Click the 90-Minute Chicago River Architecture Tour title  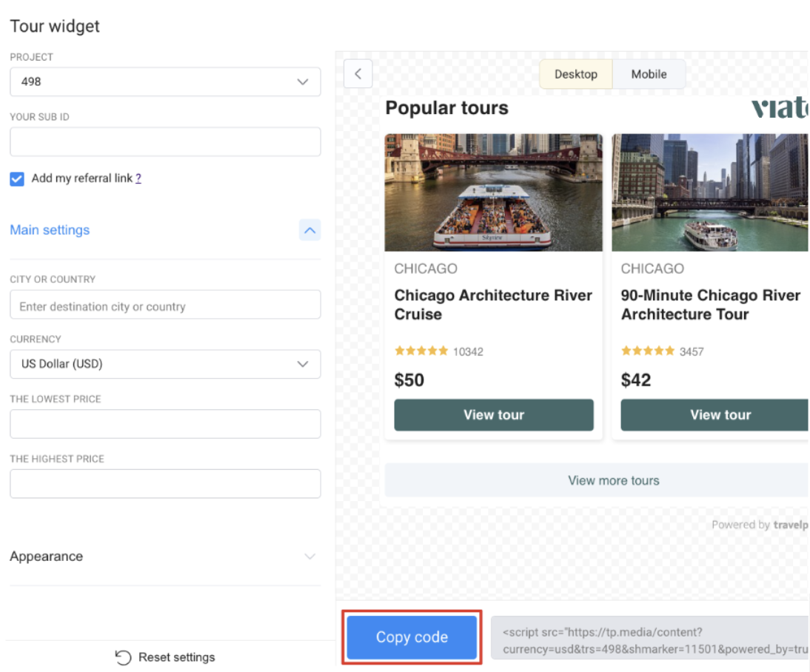point(710,305)
